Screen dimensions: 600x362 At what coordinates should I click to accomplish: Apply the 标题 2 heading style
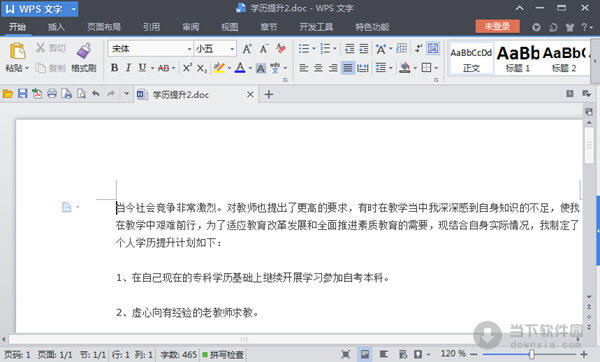click(x=564, y=59)
